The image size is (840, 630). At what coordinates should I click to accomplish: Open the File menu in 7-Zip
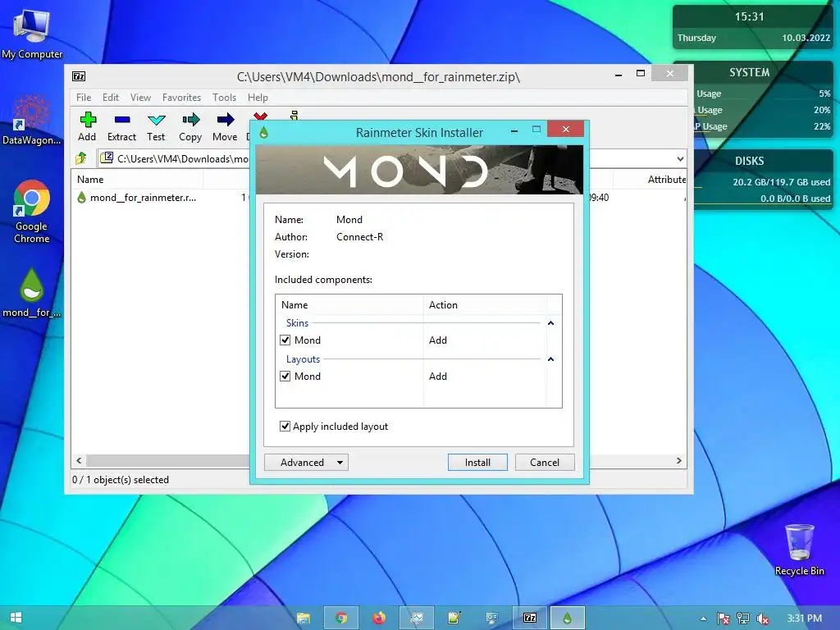pos(84,98)
